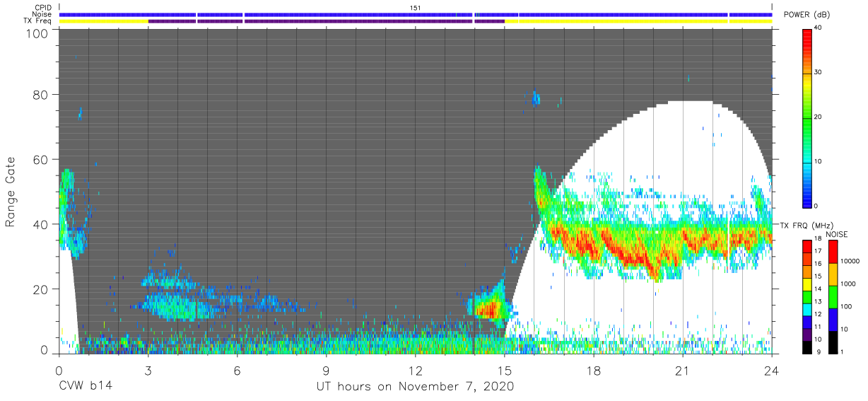The height and width of the screenshot is (401, 868).
Task: Click the x-axis tick label 21
Action: click(x=683, y=370)
